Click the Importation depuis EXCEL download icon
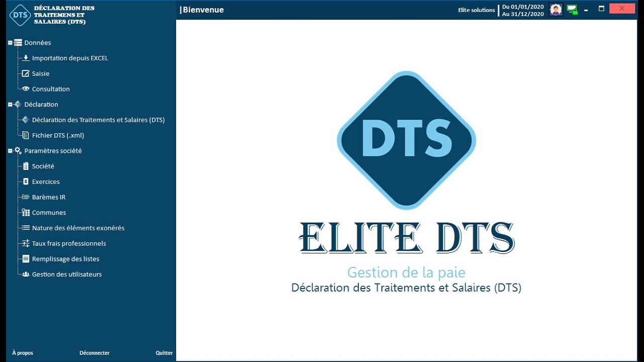The width and height of the screenshot is (644, 362). pyautogui.click(x=26, y=58)
